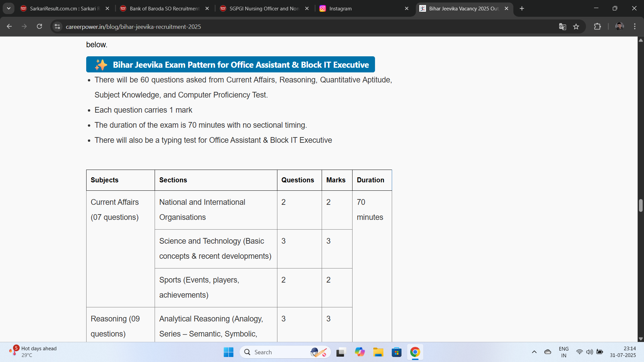Close the SarkariResult.com.cm tab
The width and height of the screenshot is (644, 362).
pyautogui.click(x=107, y=8)
